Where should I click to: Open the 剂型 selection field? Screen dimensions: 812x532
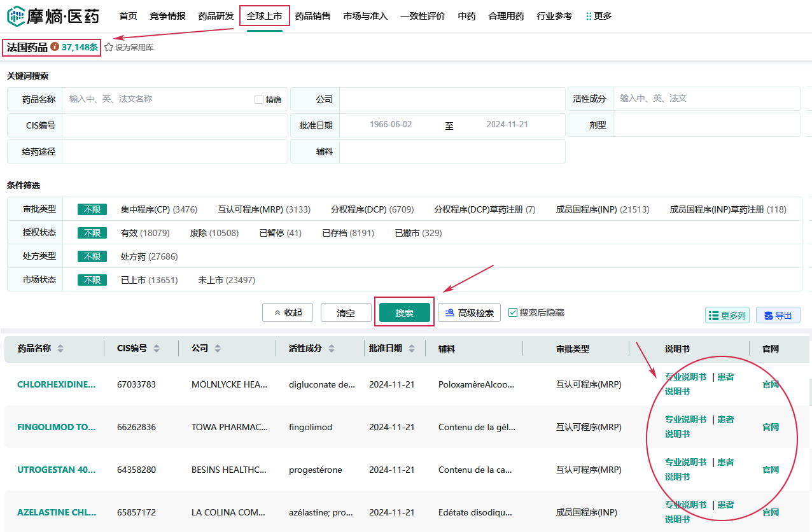706,125
